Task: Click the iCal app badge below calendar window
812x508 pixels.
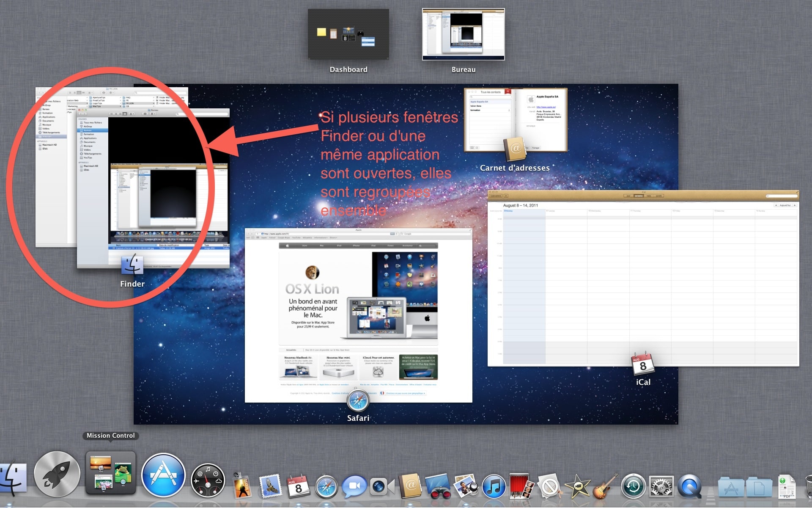Action: tap(643, 364)
